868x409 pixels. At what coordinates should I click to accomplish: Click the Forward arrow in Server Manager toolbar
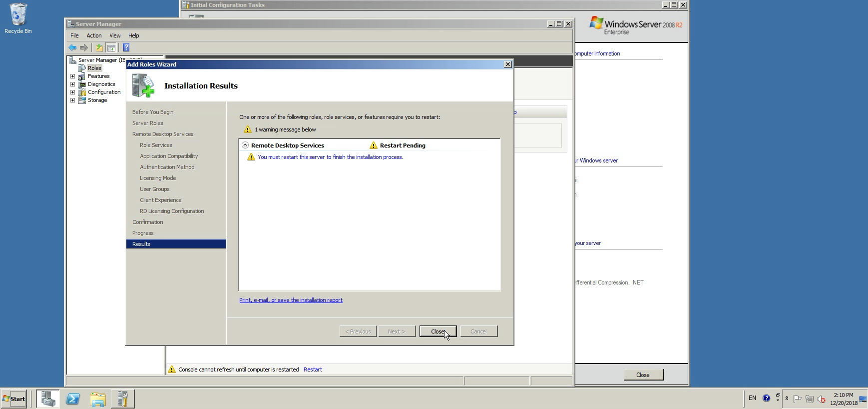coord(84,48)
